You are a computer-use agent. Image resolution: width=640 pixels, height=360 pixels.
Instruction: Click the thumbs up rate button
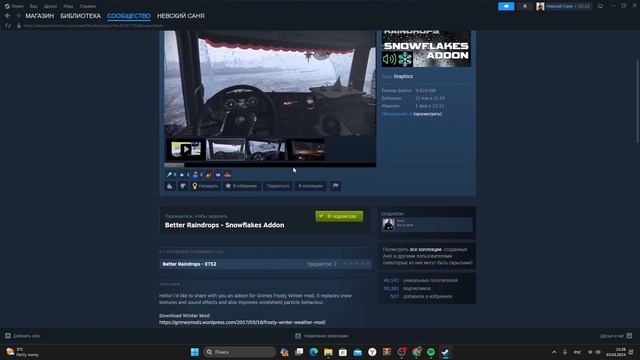click(x=170, y=186)
